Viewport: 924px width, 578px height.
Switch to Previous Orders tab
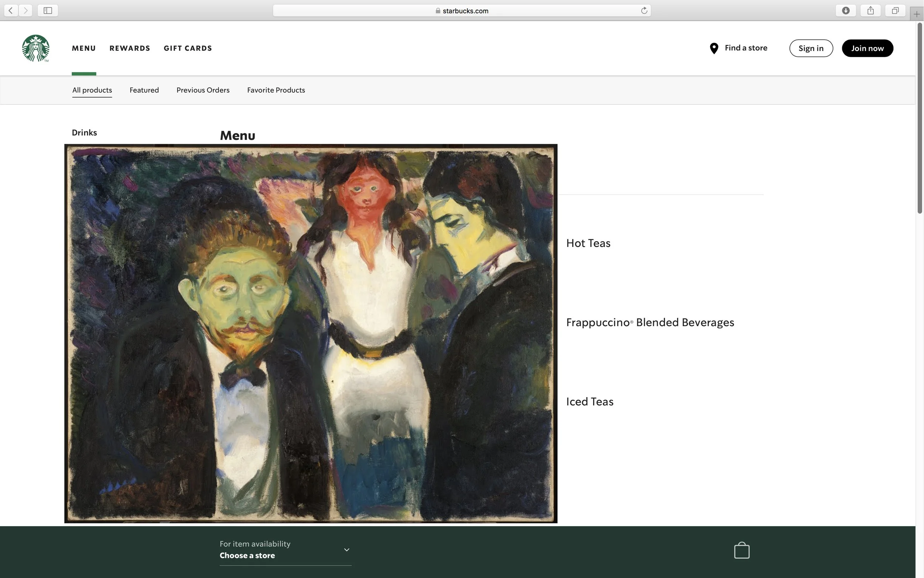point(203,90)
